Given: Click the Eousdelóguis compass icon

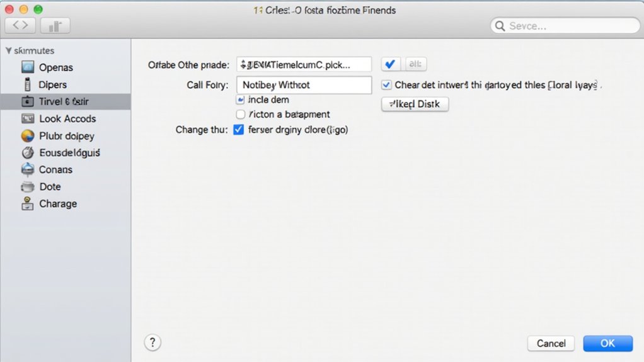Looking at the screenshot, I should [28, 152].
